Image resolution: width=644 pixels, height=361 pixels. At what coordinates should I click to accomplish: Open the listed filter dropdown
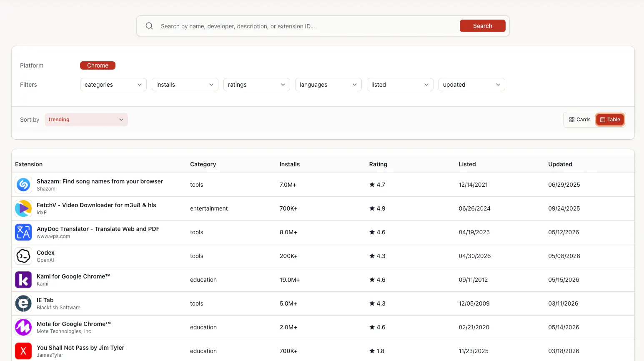[x=400, y=85]
